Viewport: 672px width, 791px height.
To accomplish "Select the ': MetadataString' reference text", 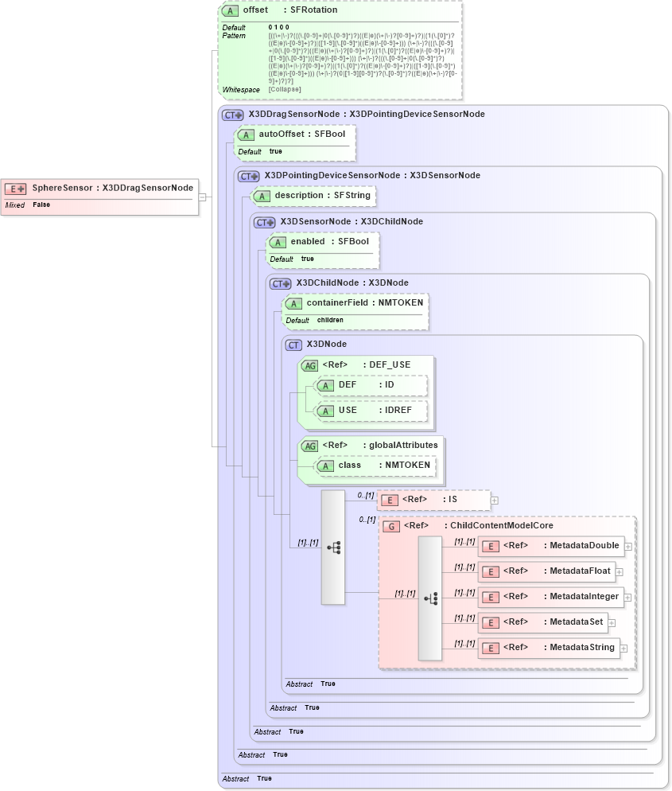I will point(579,647).
